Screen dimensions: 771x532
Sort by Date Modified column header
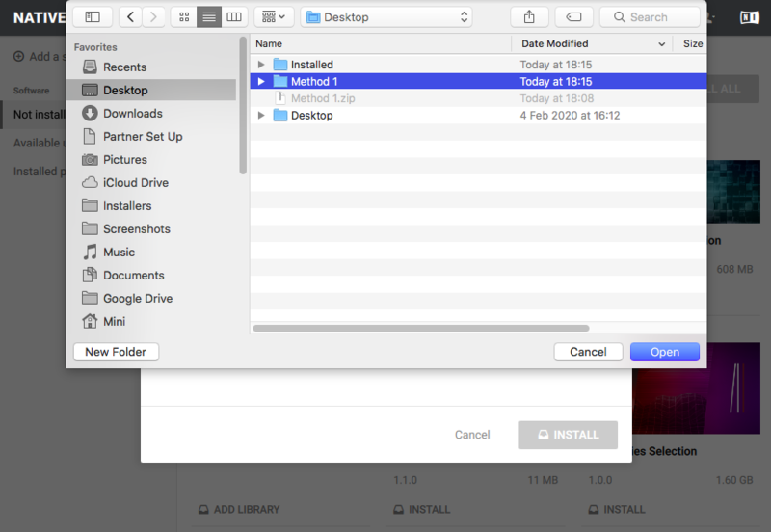point(592,43)
